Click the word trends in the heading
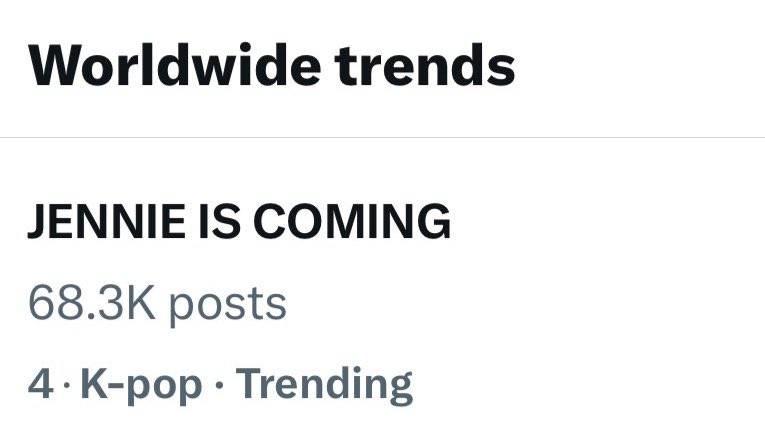The image size is (765, 437). tap(425, 66)
